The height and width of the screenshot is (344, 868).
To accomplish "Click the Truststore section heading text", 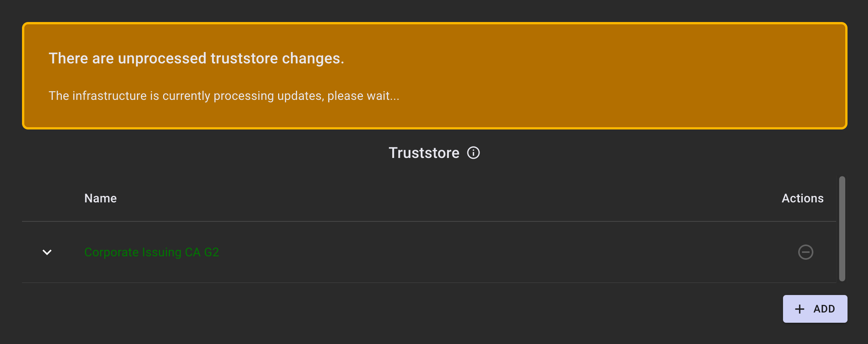I will pos(424,153).
